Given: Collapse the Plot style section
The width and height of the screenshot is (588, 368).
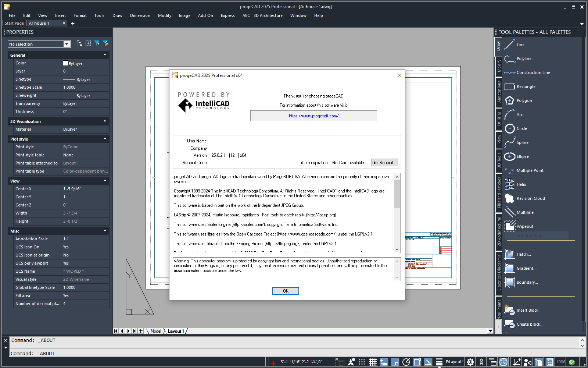Looking at the screenshot, I should tap(105, 139).
